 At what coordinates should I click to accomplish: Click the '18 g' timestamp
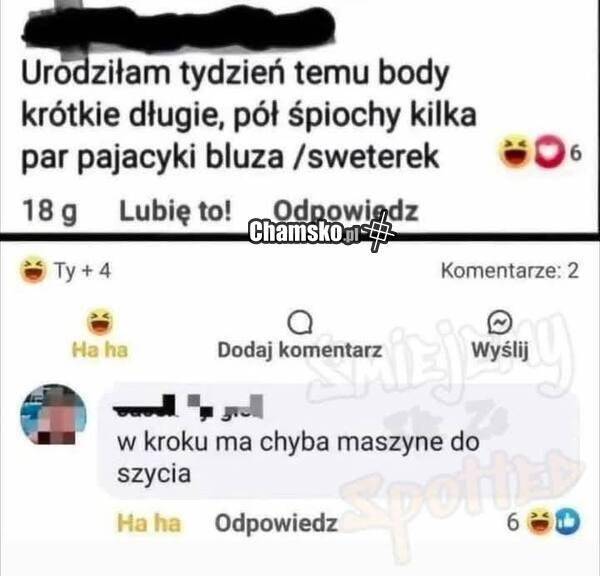(x=50, y=211)
